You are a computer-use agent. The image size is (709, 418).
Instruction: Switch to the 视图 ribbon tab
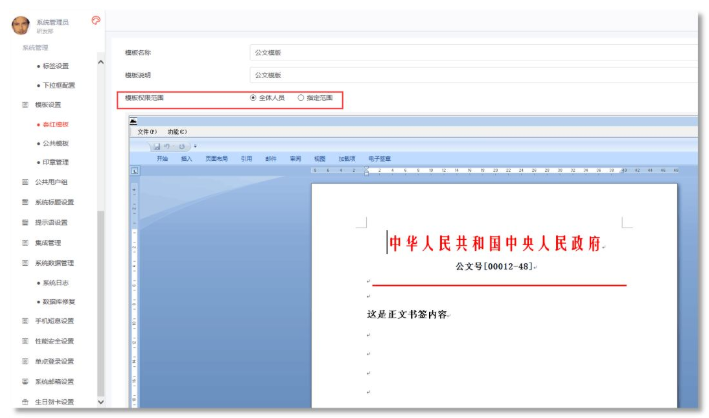320,159
